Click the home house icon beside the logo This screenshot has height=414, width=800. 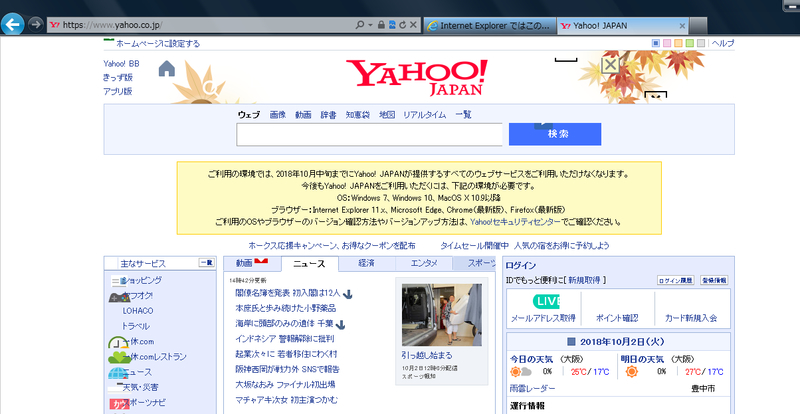click(167, 68)
